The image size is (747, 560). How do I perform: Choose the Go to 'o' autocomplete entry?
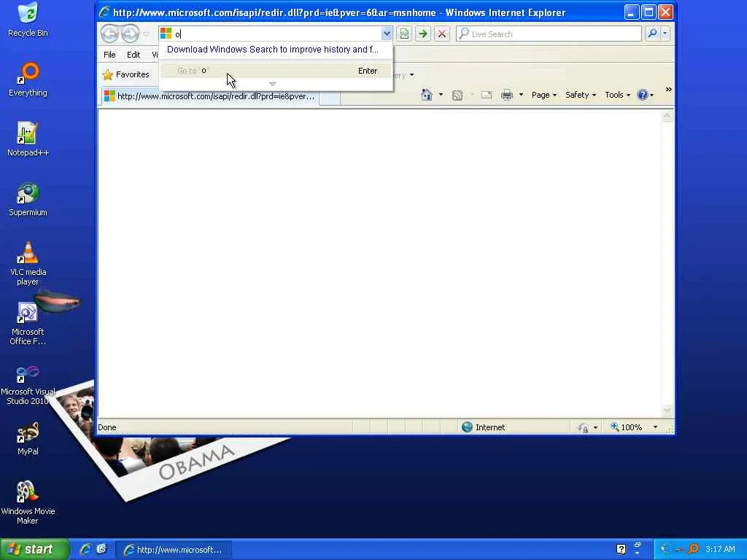(276, 71)
